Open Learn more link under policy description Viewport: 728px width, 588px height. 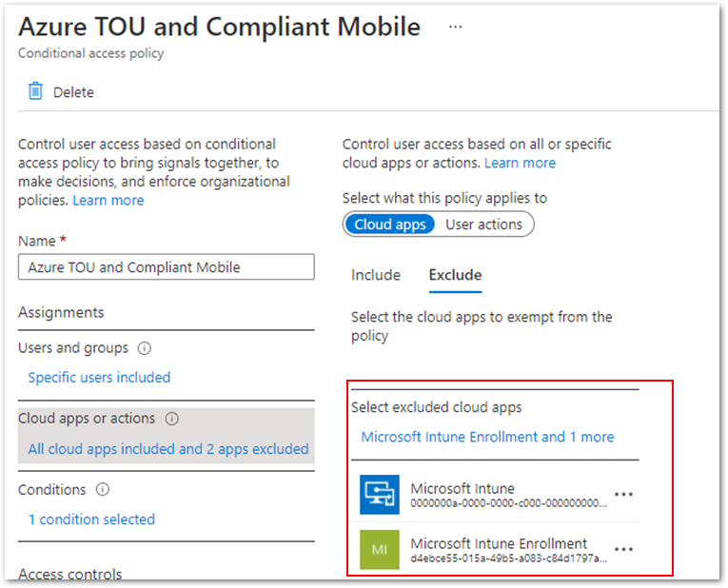[x=108, y=200]
